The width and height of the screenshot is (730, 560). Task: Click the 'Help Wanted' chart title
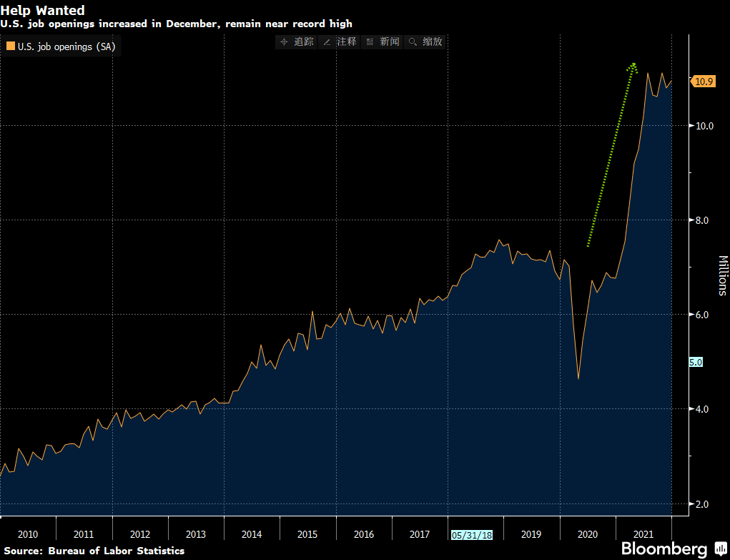point(42,10)
